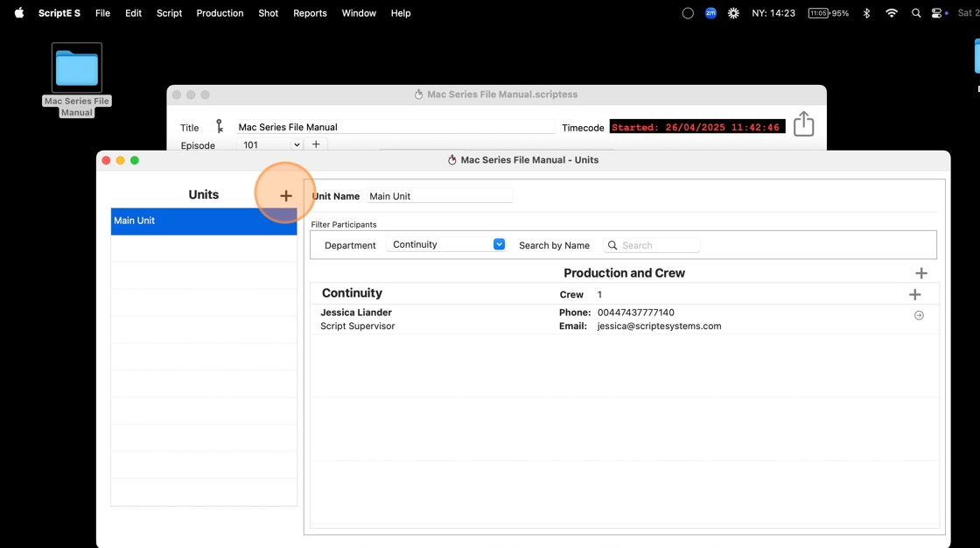Click the key icon next to Title
The image size is (980, 548).
click(x=220, y=127)
